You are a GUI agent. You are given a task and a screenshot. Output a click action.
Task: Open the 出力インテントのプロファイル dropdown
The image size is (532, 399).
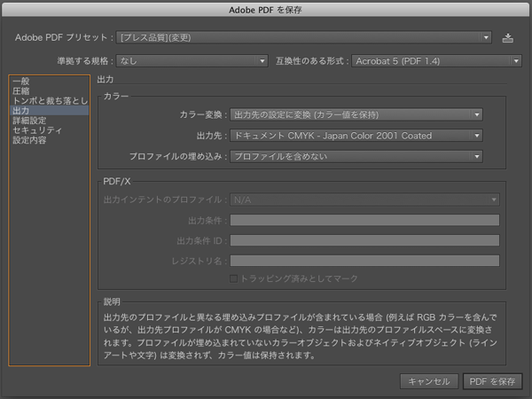pos(364,199)
